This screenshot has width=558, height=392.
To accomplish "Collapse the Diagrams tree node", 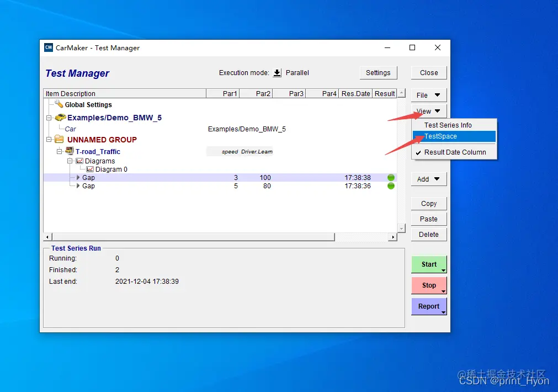I will pos(70,161).
